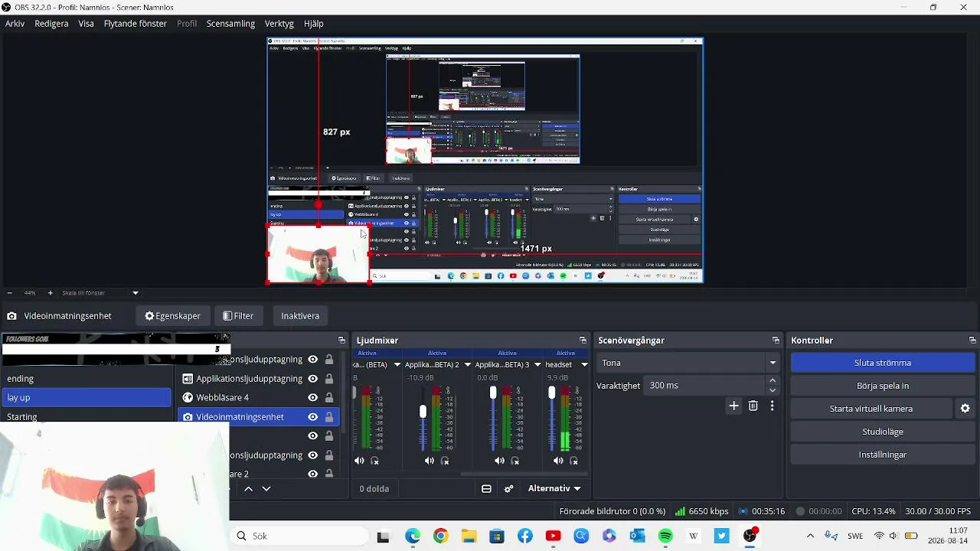Toggle the lock on Webbläsare 4 source
The height and width of the screenshot is (551, 980).
pyautogui.click(x=328, y=397)
